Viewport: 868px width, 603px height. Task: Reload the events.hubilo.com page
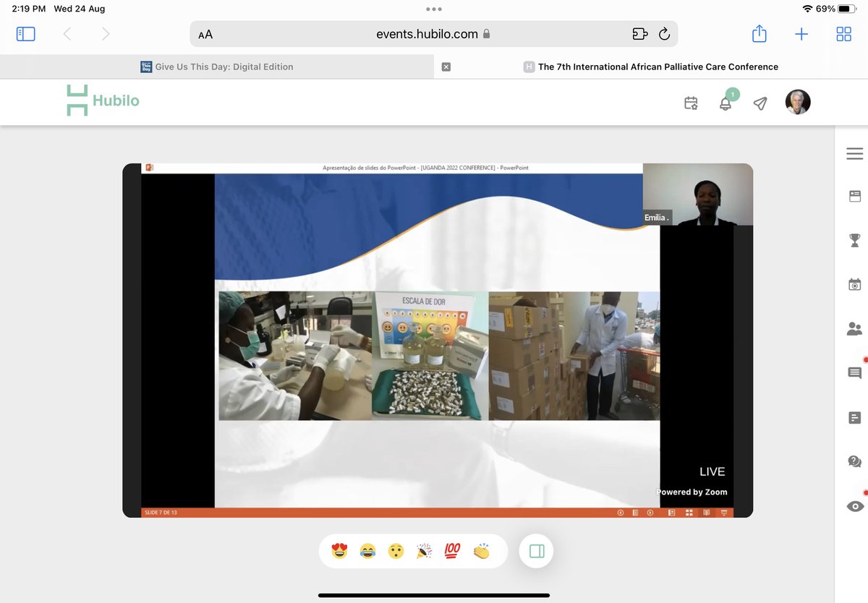[664, 33]
